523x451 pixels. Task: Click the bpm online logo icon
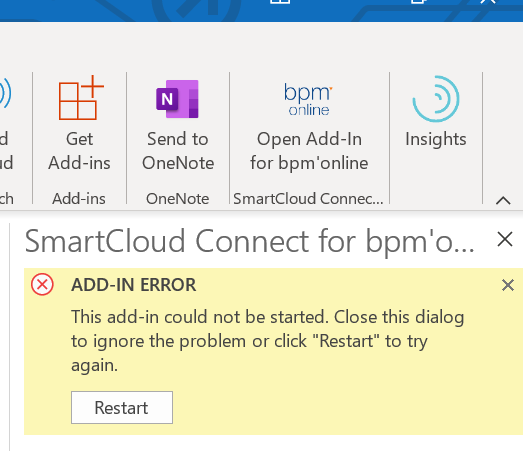pyautogui.click(x=308, y=99)
